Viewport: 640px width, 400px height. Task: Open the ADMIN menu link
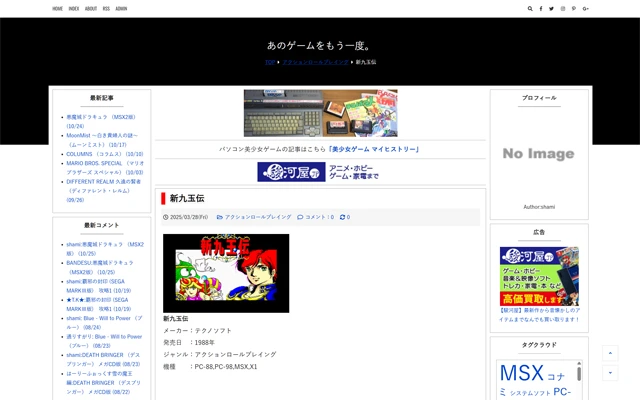pyautogui.click(x=121, y=8)
